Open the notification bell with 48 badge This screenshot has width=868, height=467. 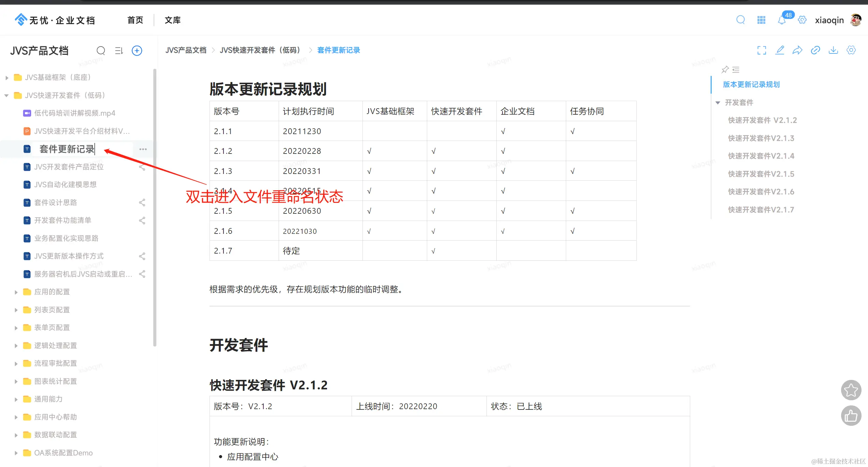tap(782, 20)
